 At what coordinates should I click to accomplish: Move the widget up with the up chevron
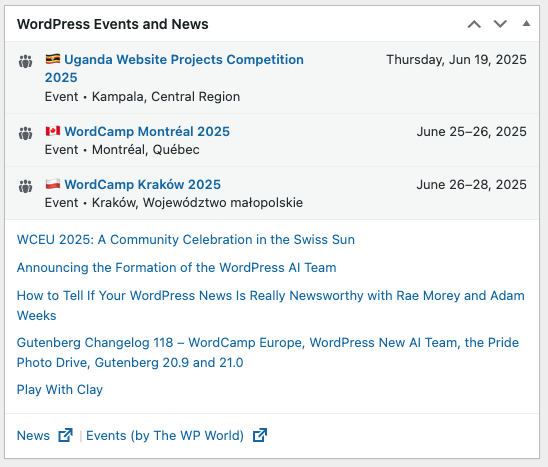coord(474,24)
